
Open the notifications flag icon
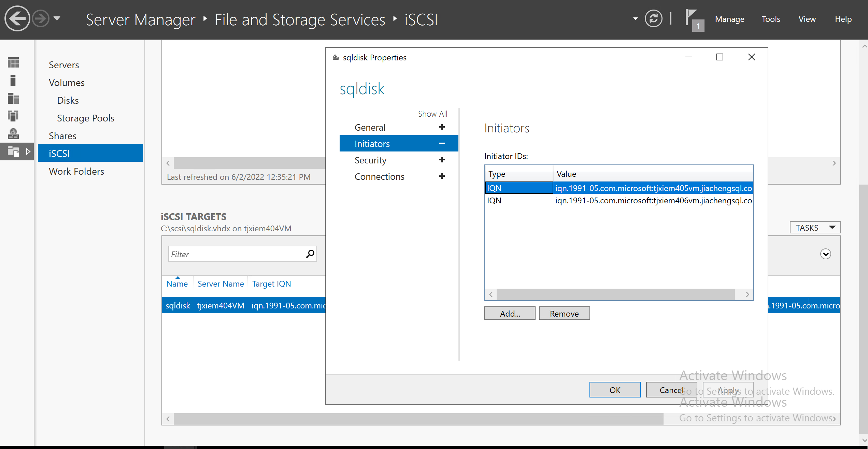692,19
